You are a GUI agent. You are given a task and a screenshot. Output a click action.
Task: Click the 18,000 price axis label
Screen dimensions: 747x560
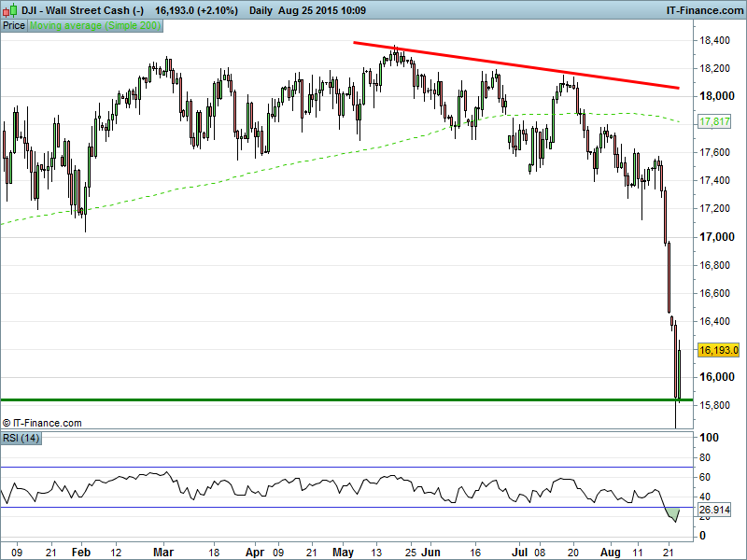coord(713,96)
